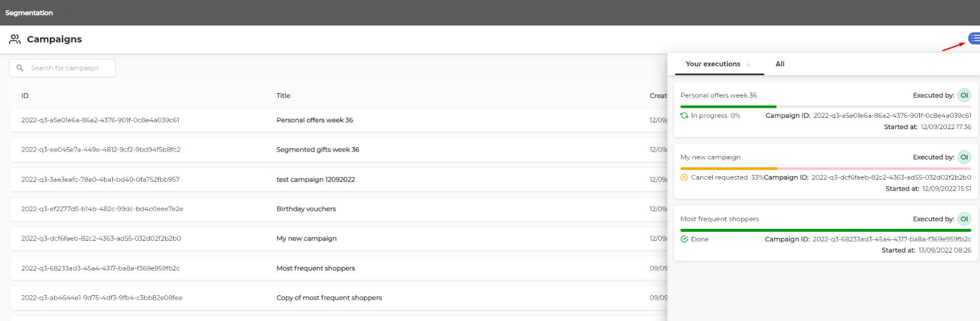Focus the Search for campaign field

click(x=62, y=68)
